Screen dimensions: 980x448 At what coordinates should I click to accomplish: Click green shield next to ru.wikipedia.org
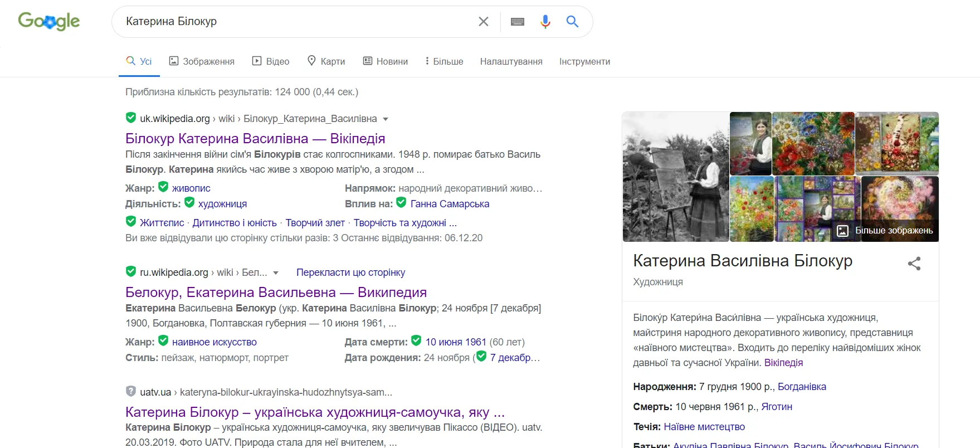click(131, 271)
